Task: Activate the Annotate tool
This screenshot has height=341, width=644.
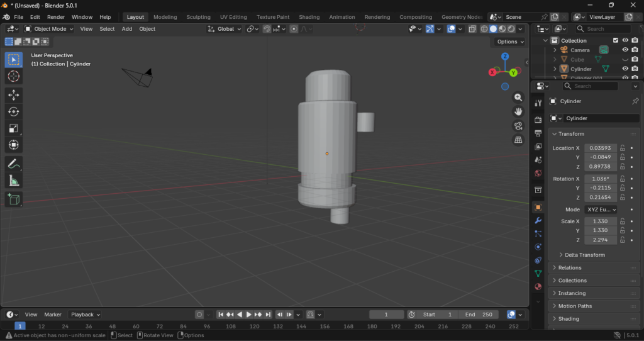Action: point(13,164)
